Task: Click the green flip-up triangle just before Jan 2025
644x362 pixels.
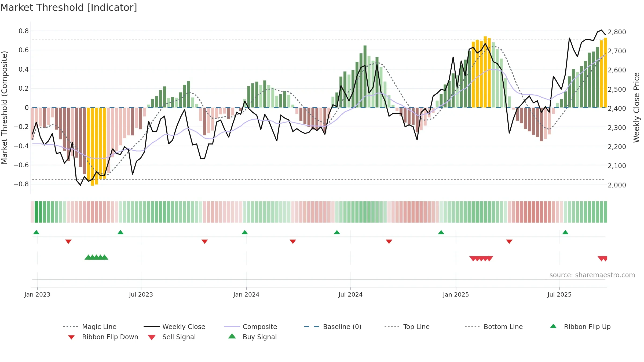Action: (x=441, y=232)
